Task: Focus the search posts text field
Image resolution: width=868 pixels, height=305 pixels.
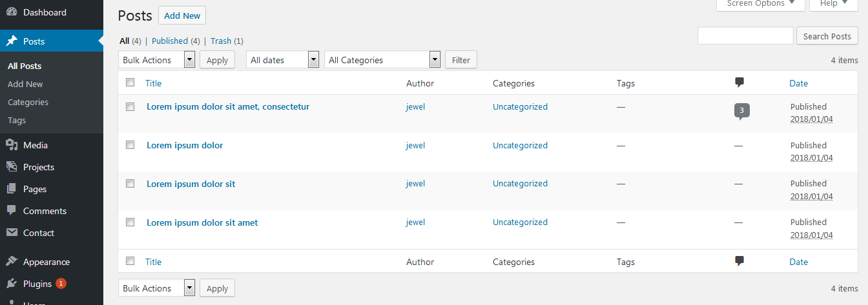Action: (745, 36)
